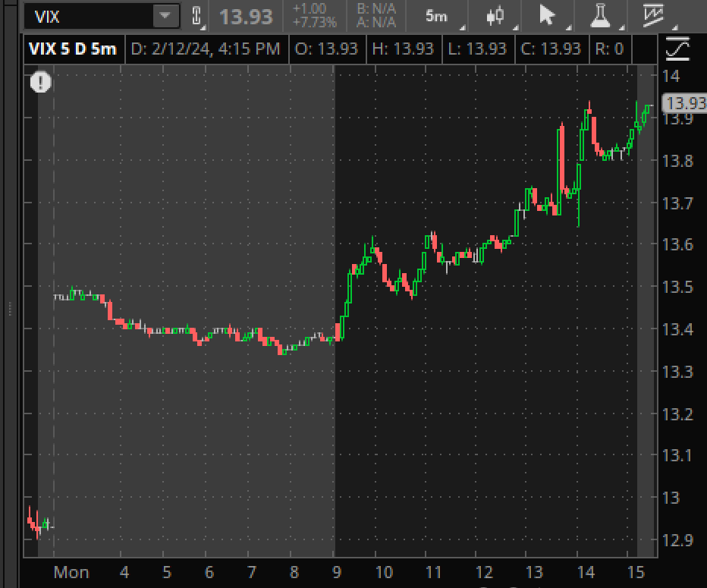707x588 pixels.
Task: Click the 13.5 price axis label
Action: (x=677, y=287)
